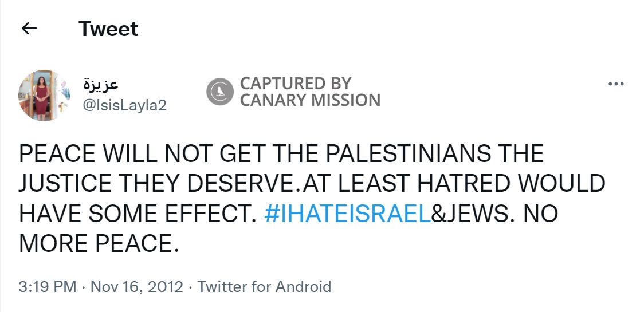Click the Canary Mission bird logo

point(220,92)
